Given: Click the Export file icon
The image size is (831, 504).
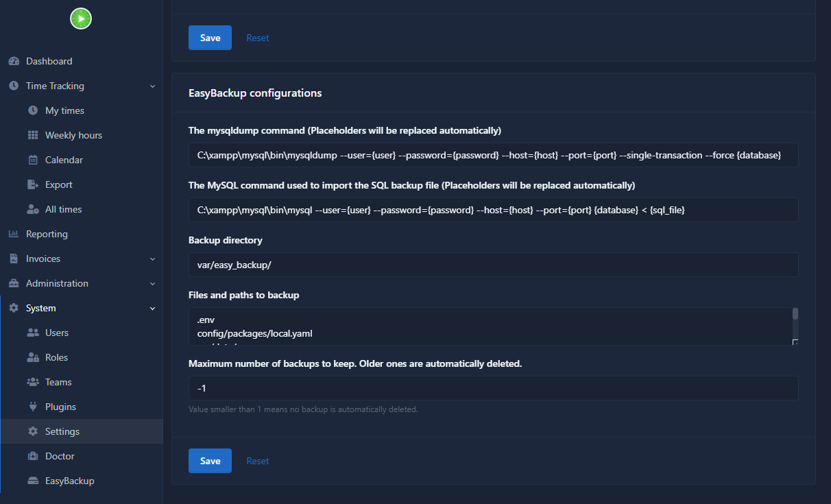Looking at the screenshot, I should [33, 184].
